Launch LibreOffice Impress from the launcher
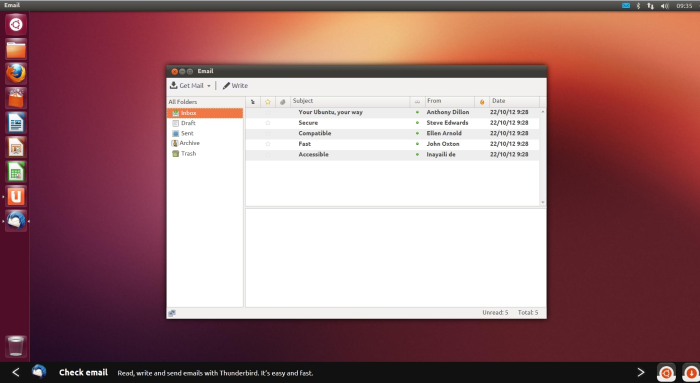The height and width of the screenshot is (383, 700). [16, 147]
